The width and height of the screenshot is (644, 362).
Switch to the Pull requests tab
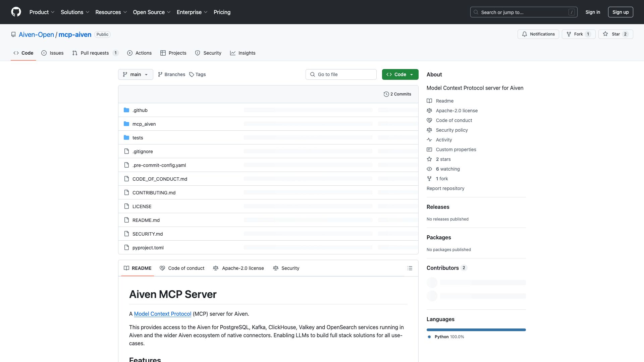[95, 53]
